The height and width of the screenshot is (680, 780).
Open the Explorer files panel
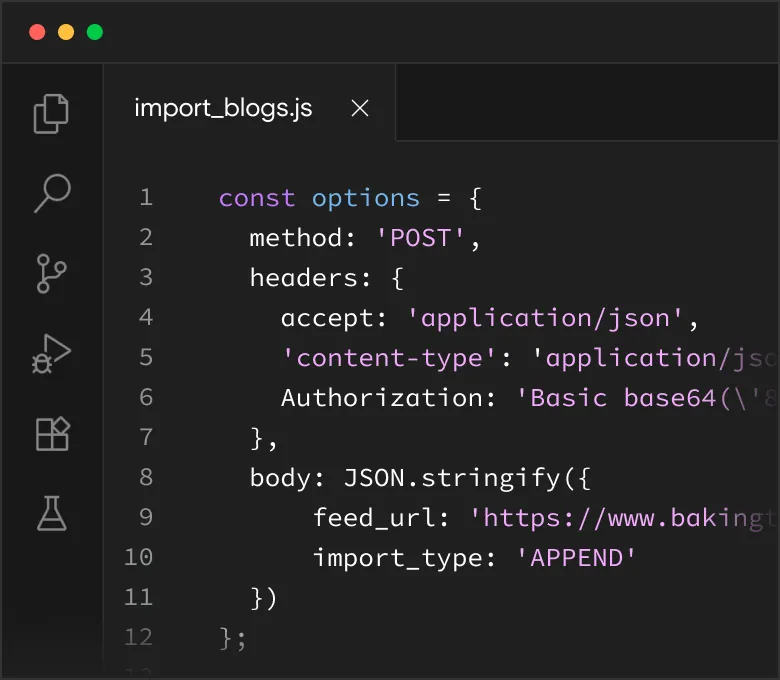[x=52, y=113]
